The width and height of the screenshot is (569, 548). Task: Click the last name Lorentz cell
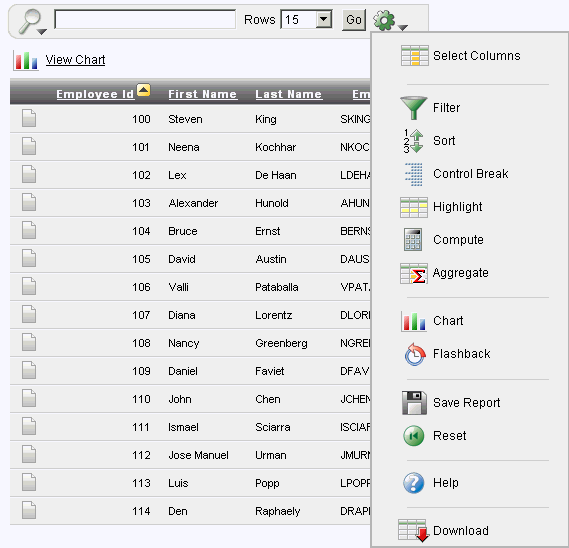pyautogui.click(x=274, y=315)
